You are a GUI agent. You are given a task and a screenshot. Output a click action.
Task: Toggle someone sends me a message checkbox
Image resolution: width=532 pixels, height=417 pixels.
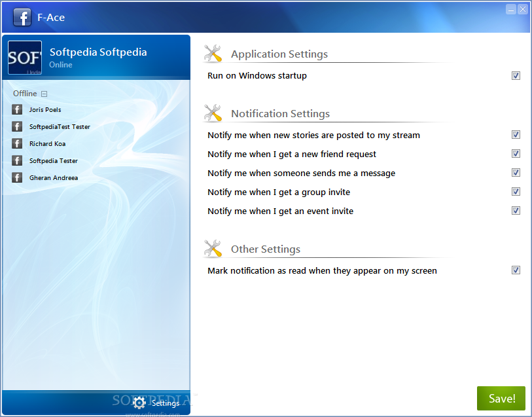[x=516, y=173]
